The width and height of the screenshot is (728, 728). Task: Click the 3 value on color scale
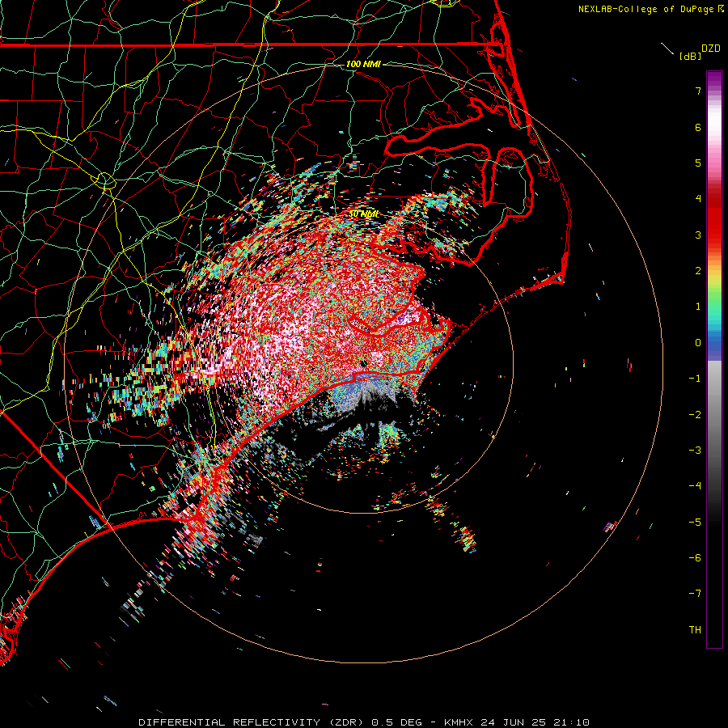pyautogui.click(x=698, y=235)
